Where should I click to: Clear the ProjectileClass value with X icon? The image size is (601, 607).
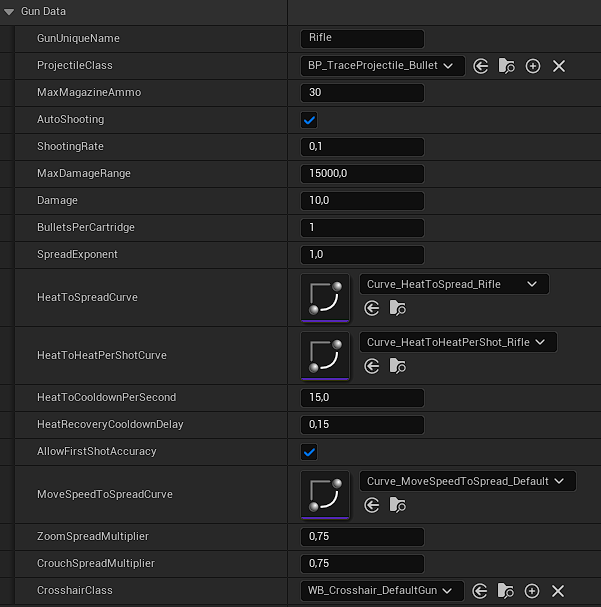(x=559, y=66)
